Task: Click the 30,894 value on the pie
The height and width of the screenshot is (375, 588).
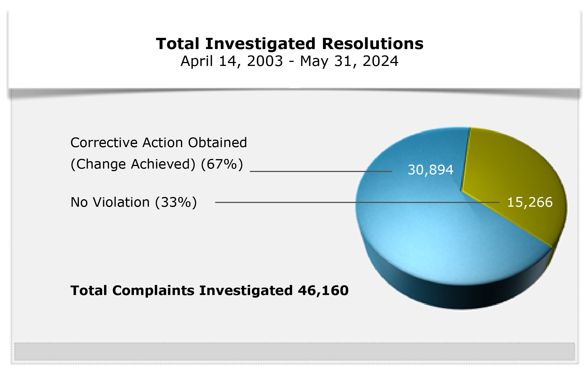Action: [430, 170]
